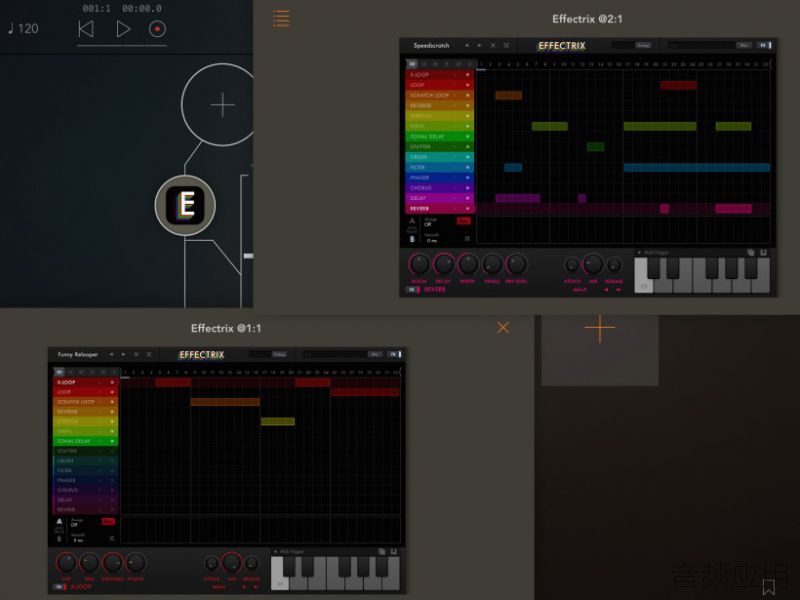The height and width of the screenshot is (600, 800).
Task: Adjust the MIX knob in Effectrix @2:1
Action: 593,264
